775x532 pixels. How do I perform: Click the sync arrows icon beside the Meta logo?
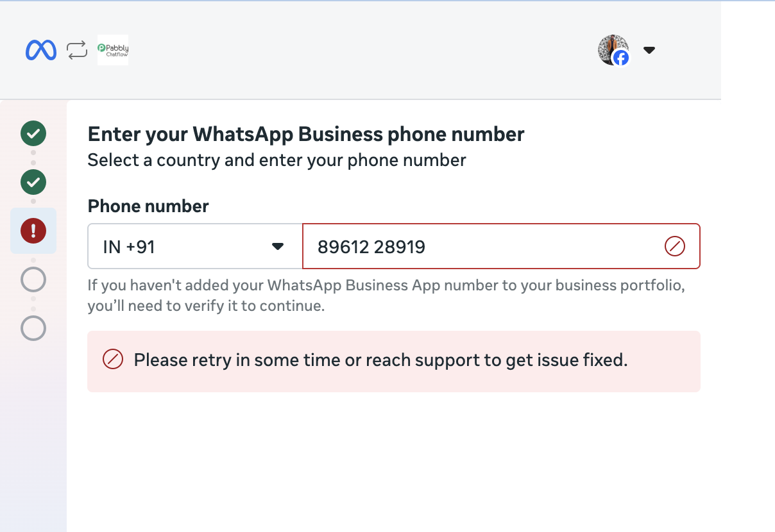77,50
